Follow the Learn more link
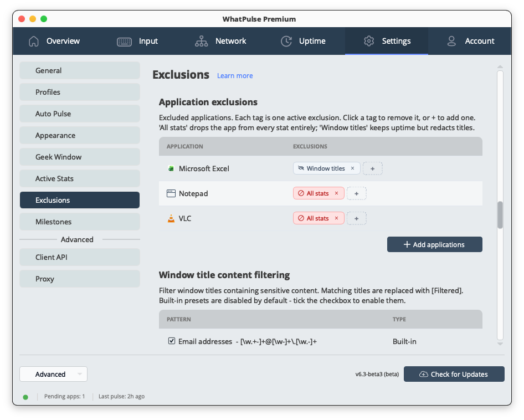This screenshot has width=524, height=420. (235, 75)
